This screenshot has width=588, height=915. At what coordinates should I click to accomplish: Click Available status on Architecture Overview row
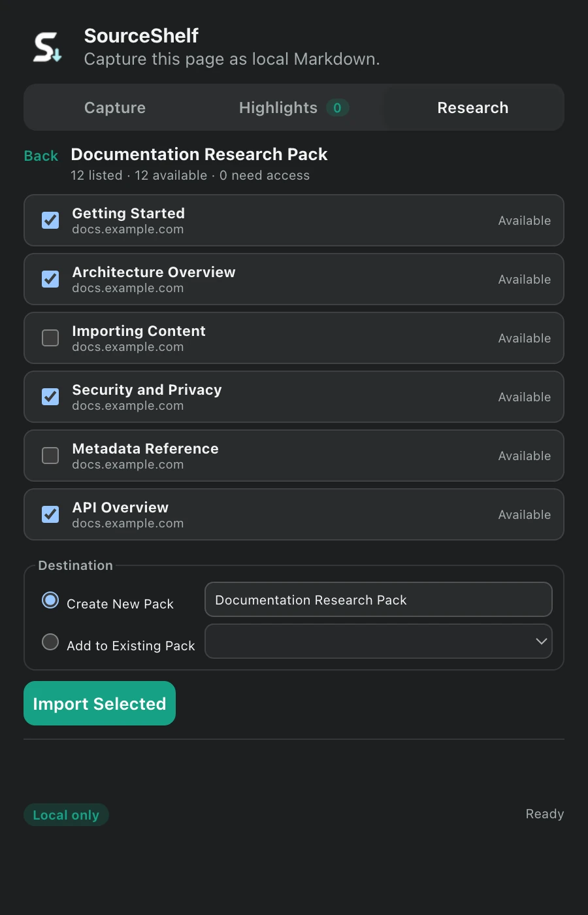pyautogui.click(x=525, y=280)
